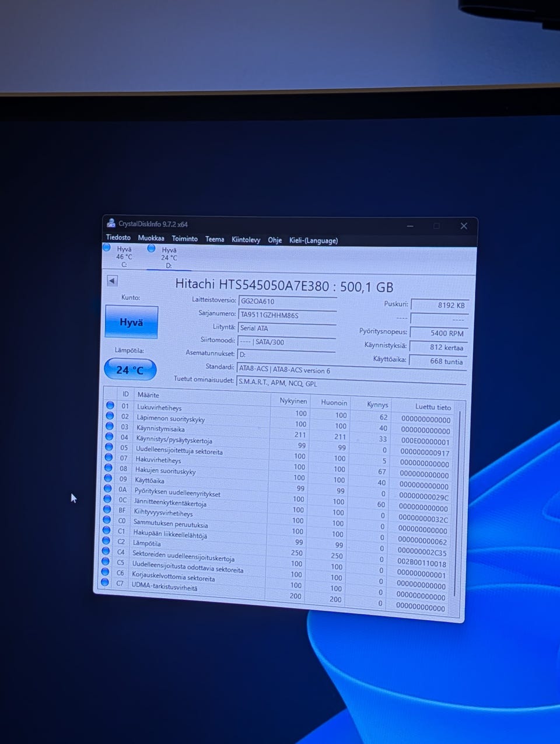The height and width of the screenshot is (744, 560).
Task: Open the Kiintolevy menu
Action: tap(246, 240)
